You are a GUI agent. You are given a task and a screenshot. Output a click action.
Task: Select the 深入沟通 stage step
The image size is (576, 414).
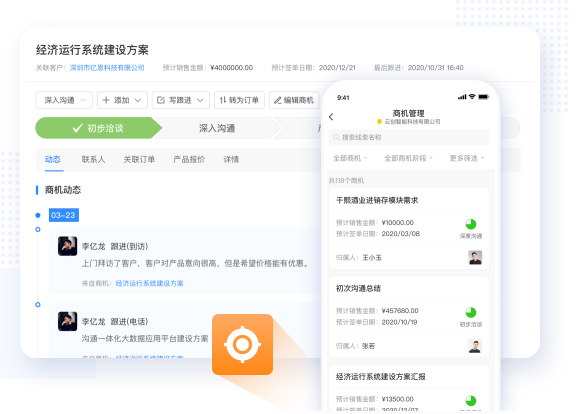click(x=217, y=128)
